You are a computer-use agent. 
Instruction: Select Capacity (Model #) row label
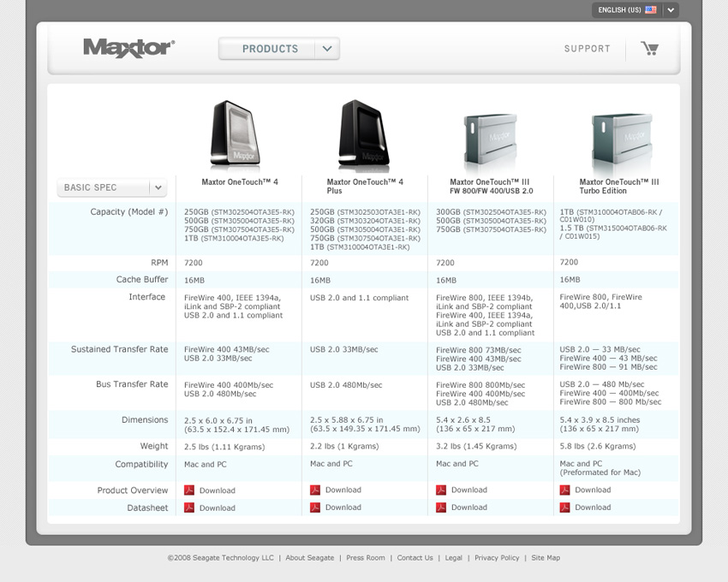[129, 212]
